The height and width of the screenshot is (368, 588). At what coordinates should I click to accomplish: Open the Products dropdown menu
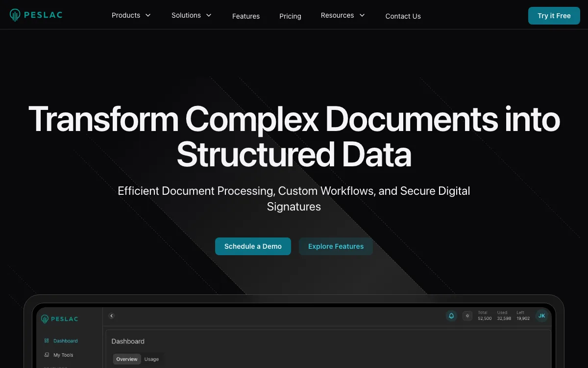click(x=131, y=15)
